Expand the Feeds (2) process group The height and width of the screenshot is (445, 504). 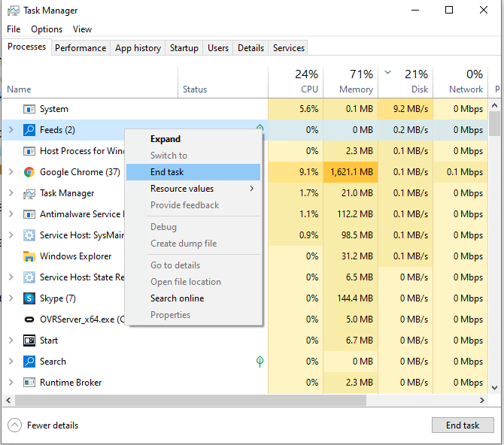coord(11,130)
